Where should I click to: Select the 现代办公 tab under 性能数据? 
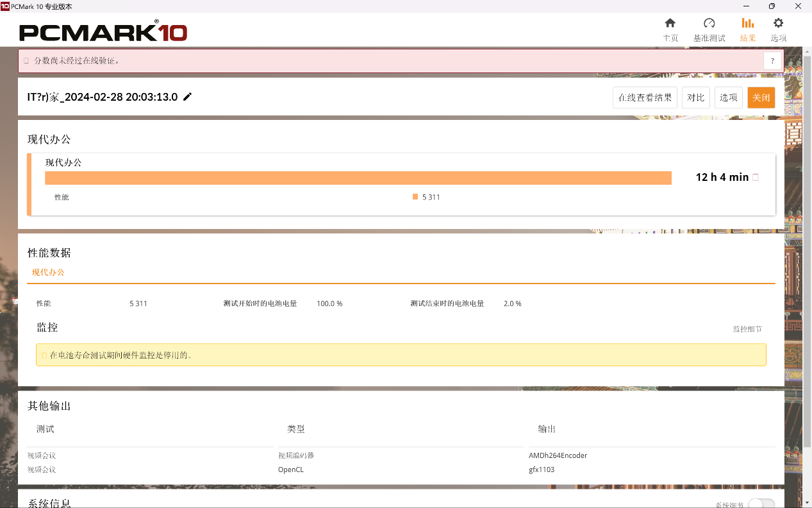coord(49,273)
